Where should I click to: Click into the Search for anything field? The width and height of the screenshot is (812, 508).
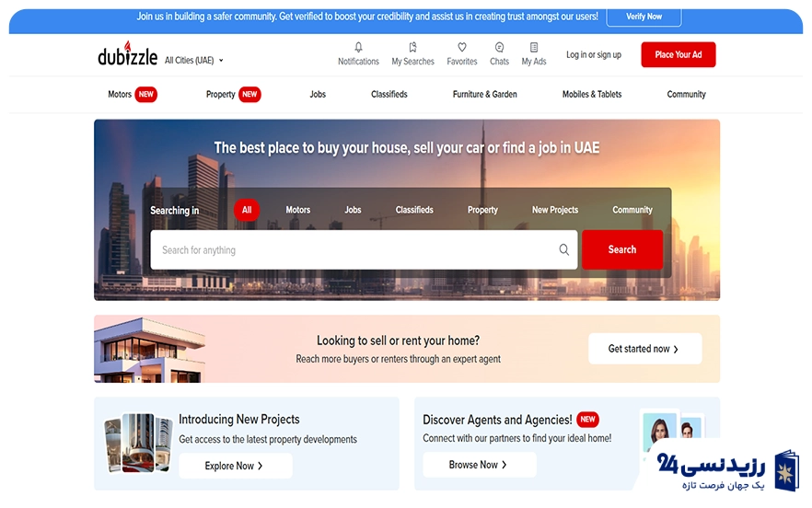click(x=354, y=249)
